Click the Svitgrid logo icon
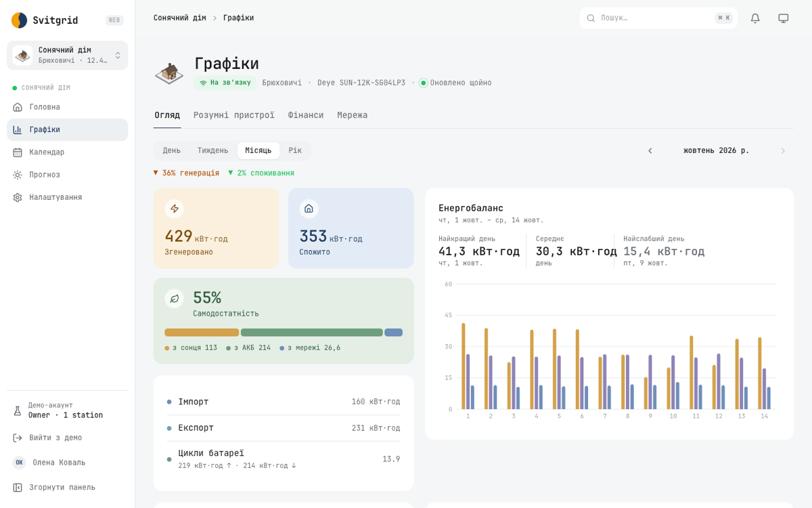Image resolution: width=812 pixels, height=508 pixels. click(19, 20)
